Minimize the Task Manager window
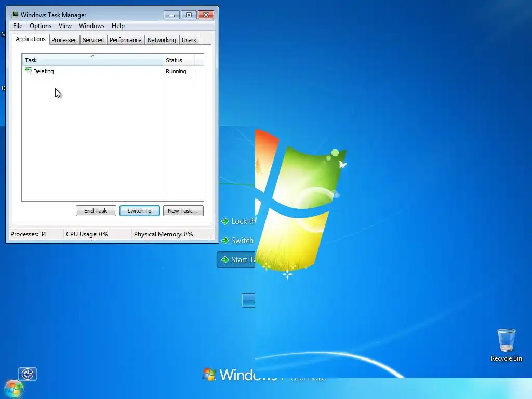The width and height of the screenshot is (532, 399). click(171, 15)
